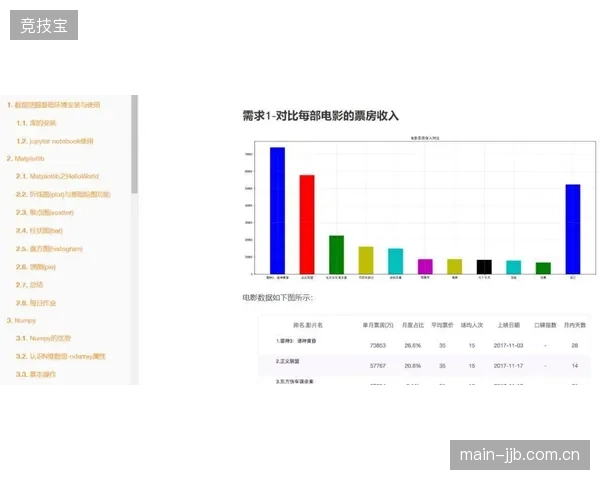This screenshot has height=480, width=600.
Task: Open the 1.2 jupyter notebook section link
Action: click(55, 141)
